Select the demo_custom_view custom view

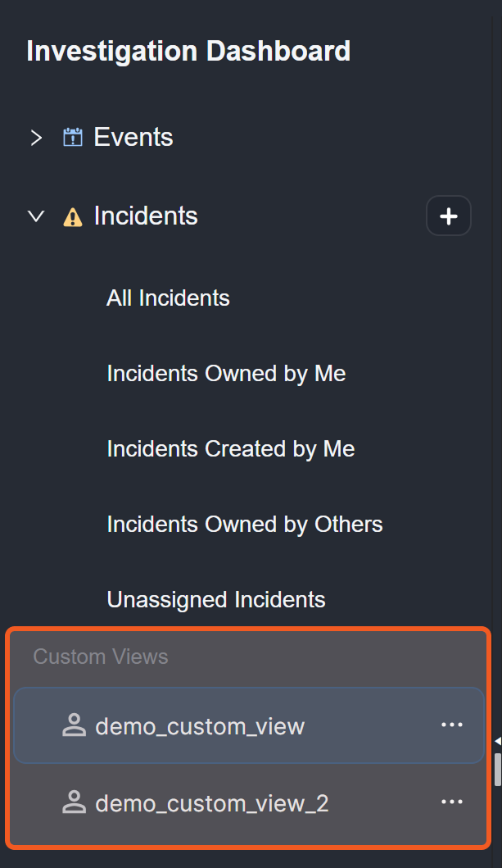tap(200, 726)
